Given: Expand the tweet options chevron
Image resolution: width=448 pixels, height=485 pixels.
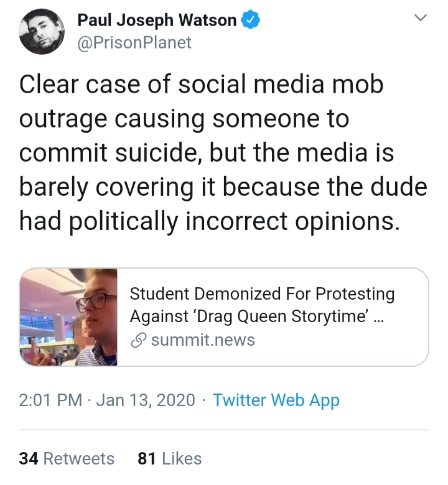Looking at the screenshot, I should [421, 17].
